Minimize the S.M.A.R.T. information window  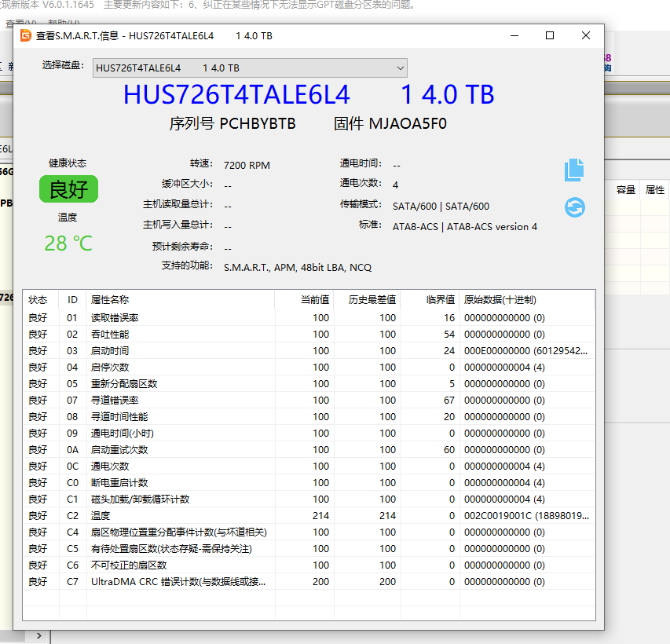[x=514, y=36]
